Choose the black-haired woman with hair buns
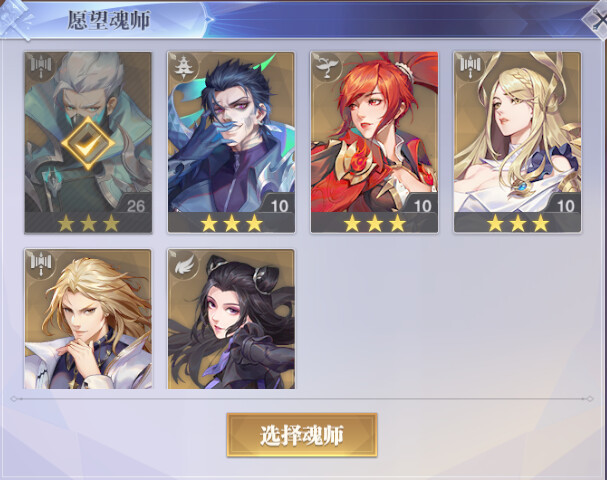The image size is (607, 480). [x=231, y=319]
